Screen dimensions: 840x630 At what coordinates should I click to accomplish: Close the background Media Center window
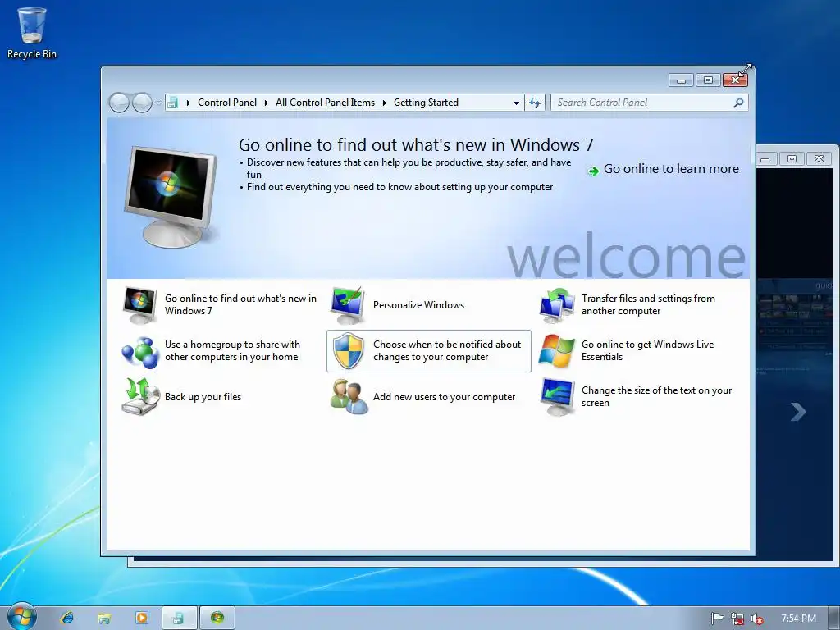click(x=819, y=159)
